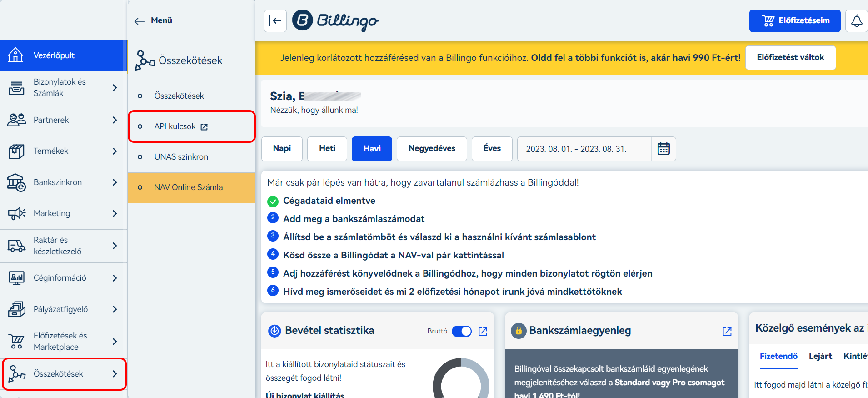Click the Bankszámlaegyenleg lock icon
Screen dimensions: 868x398
(519, 331)
